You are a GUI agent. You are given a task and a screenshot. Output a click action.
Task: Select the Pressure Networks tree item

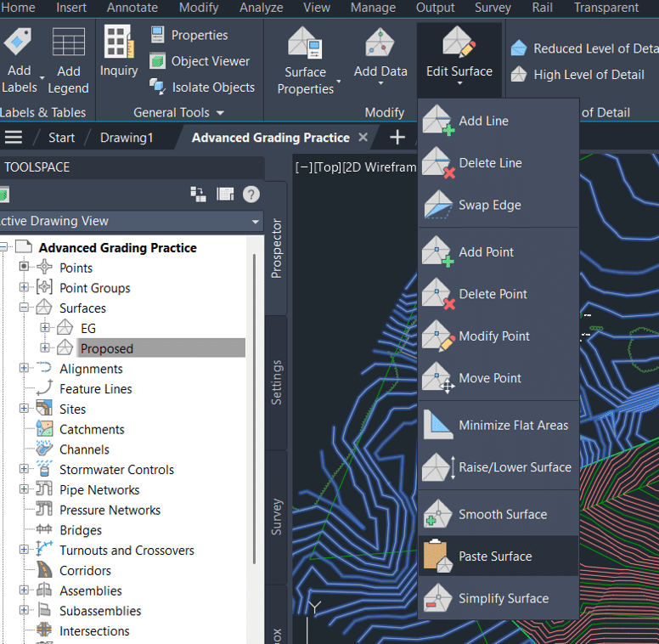click(110, 510)
